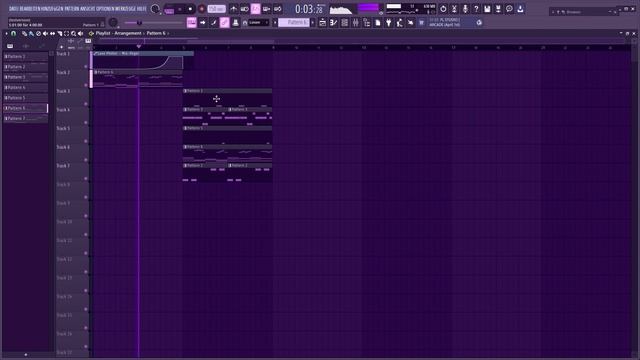Select the playlist Delete tool

tap(38, 33)
